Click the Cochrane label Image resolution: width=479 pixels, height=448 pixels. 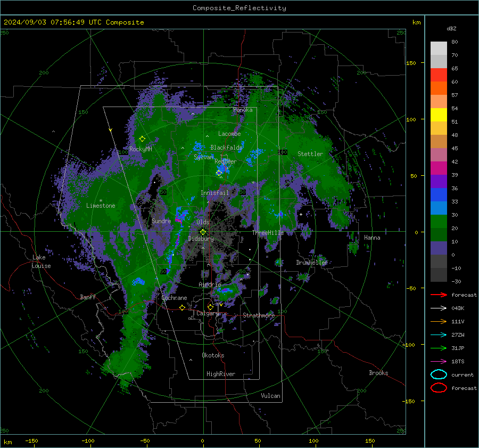174,298
